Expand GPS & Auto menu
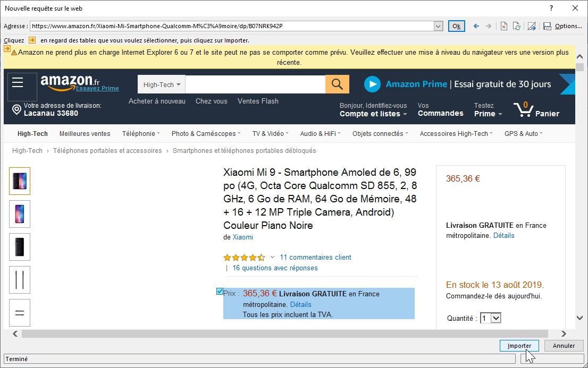This screenshot has height=368, width=588. pos(523,133)
